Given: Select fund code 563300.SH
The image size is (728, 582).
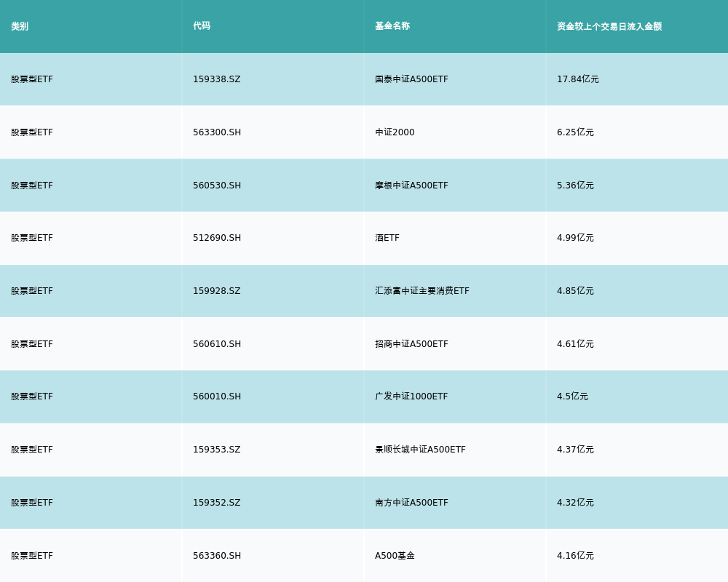Looking at the screenshot, I should [216, 132].
